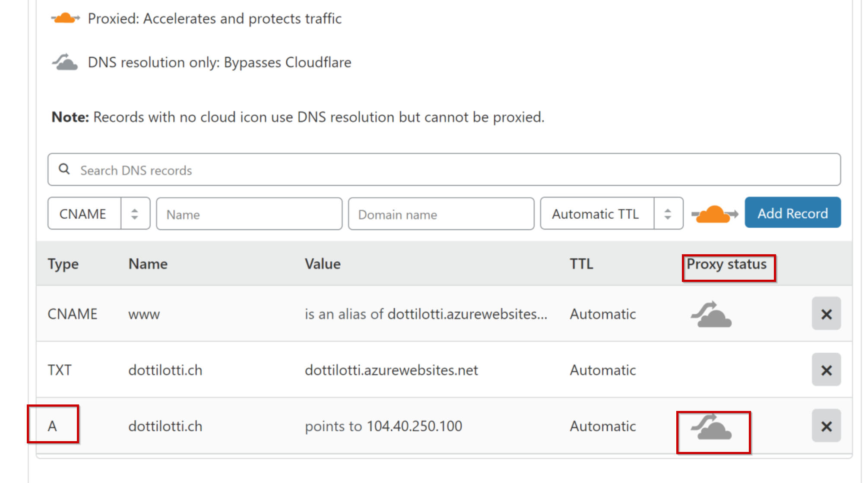This screenshot has width=868, height=483.
Task: Click the X icon on the www CNAME record
Action: coord(826,314)
